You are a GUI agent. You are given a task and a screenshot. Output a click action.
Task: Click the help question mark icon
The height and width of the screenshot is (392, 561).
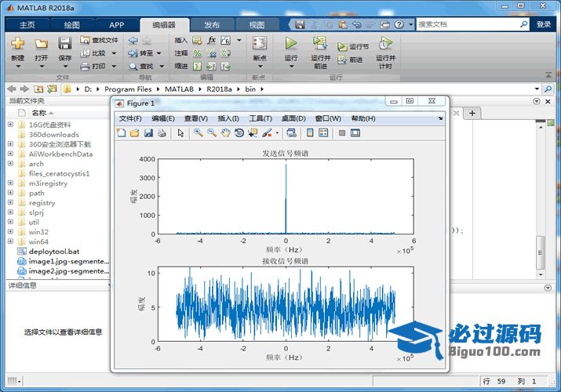click(x=399, y=24)
